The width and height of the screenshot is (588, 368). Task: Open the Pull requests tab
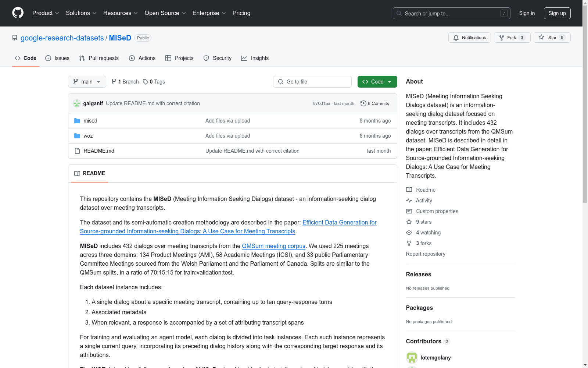[99, 58]
